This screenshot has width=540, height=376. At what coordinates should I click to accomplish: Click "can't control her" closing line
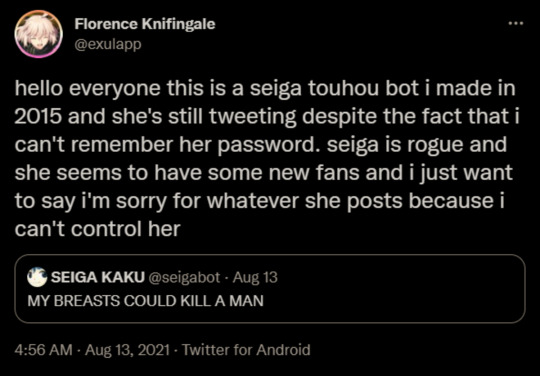[97, 229]
